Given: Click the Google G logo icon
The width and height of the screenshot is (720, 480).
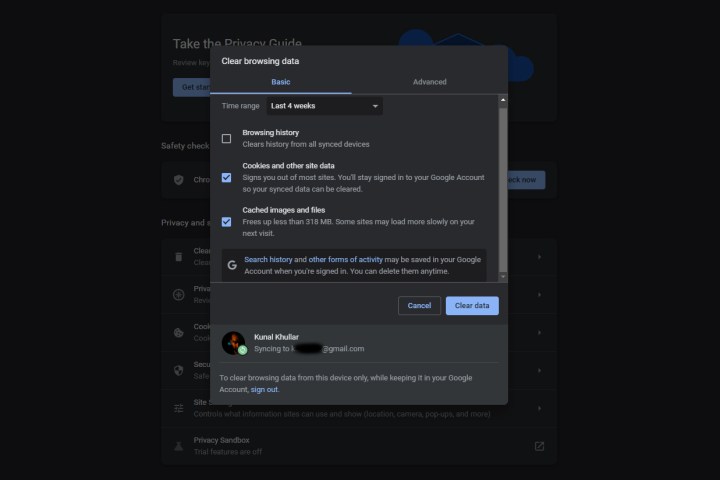Looking at the screenshot, I should pyautogui.click(x=232, y=265).
